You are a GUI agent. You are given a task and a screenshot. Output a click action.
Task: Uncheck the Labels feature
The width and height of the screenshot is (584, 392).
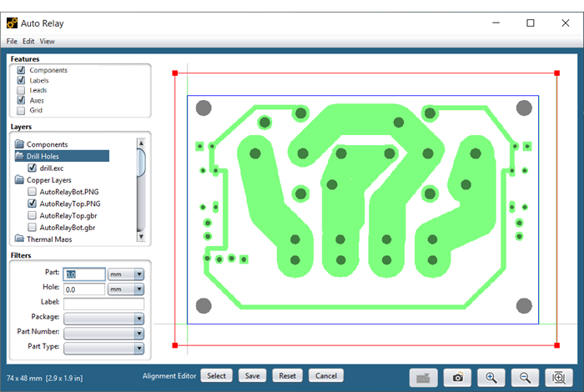tap(21, 80)
